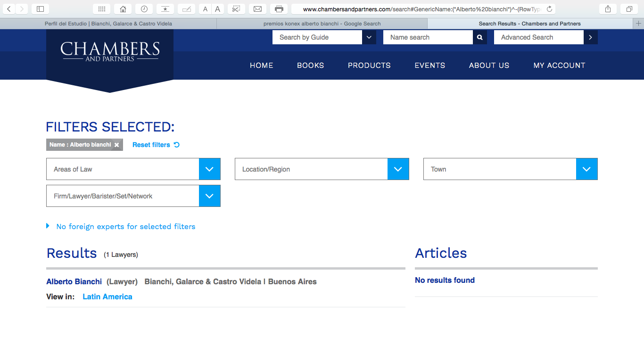644x362 pixels.
Task: Print the page using printer icon
Action: tap(279, 9)
